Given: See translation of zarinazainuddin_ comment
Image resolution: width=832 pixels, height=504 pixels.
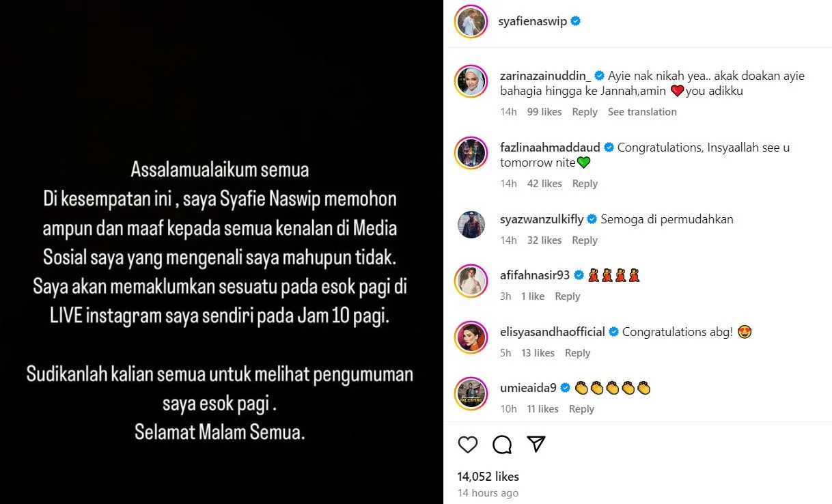Looking at the screenshot, I should tap(642, 112).
